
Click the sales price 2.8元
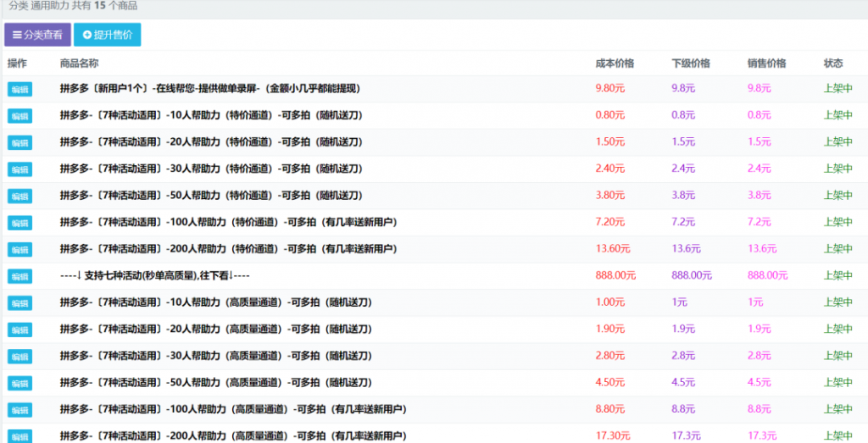[759, 356]
